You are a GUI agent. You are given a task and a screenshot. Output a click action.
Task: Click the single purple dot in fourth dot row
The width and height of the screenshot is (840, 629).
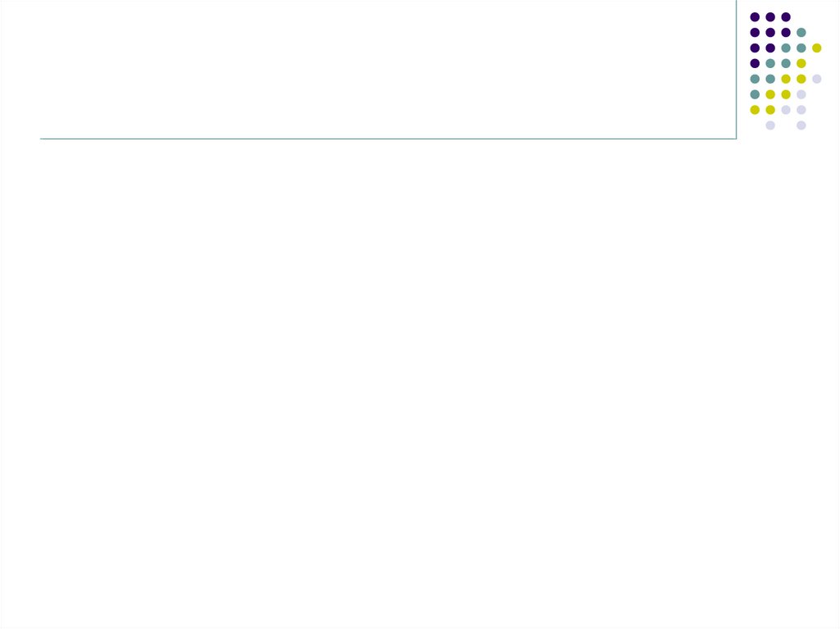point(755,63)
